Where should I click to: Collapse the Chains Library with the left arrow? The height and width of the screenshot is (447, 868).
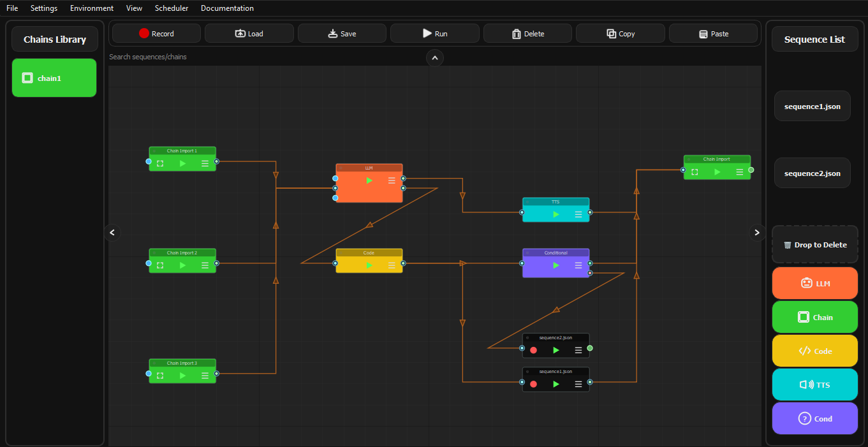tap(112, 233)
